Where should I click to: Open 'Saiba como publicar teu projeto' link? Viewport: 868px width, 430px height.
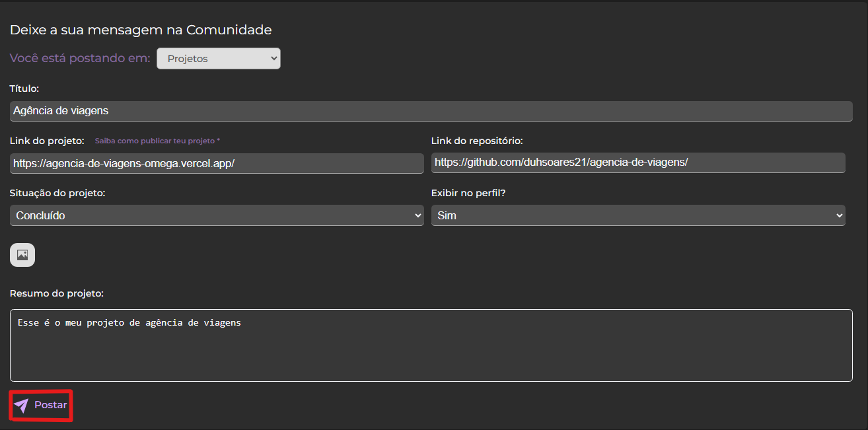click(157, 141)
